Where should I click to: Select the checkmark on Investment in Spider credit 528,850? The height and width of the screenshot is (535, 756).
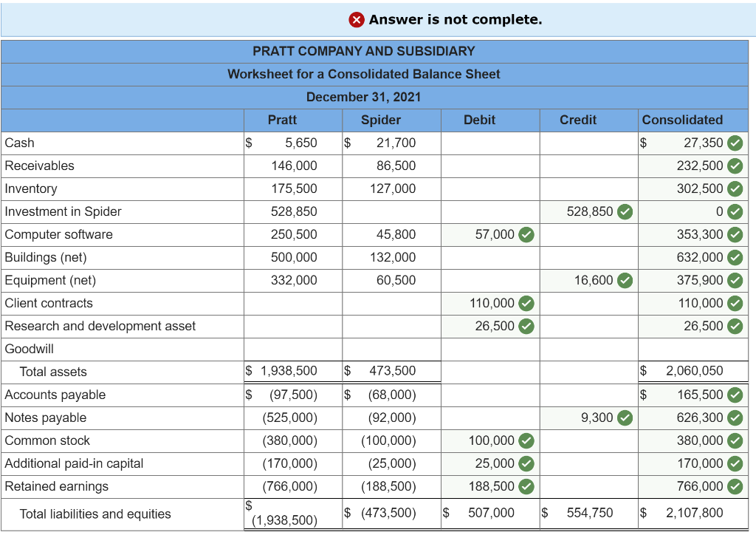click(627, 211)
